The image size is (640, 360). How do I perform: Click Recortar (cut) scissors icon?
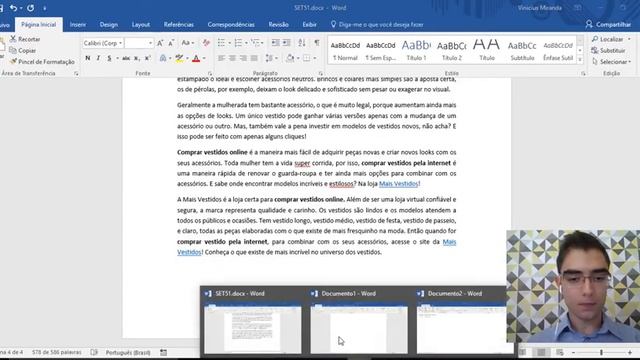(x=13, y=39)
